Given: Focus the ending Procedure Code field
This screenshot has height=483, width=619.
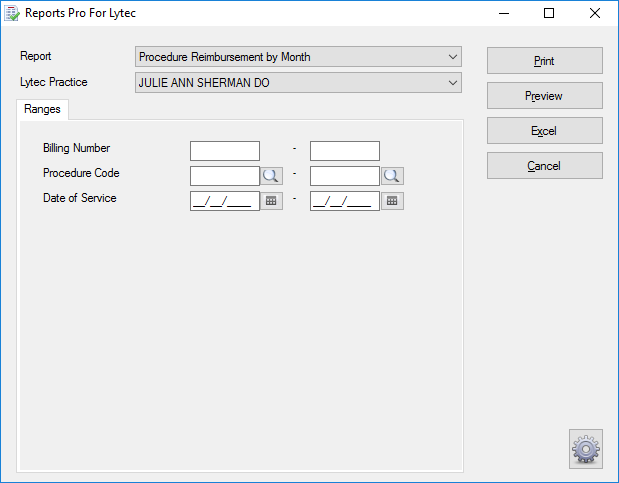Looking at the screenshot, I should pyautogui.click(x=345, y=176).
